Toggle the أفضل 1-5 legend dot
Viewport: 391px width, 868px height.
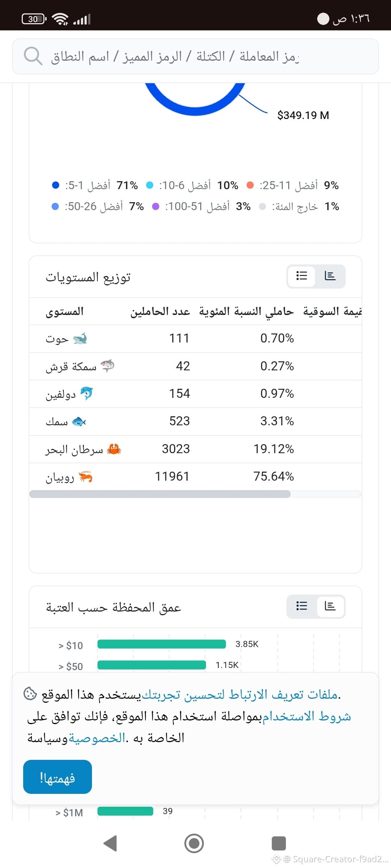[55, 185]
